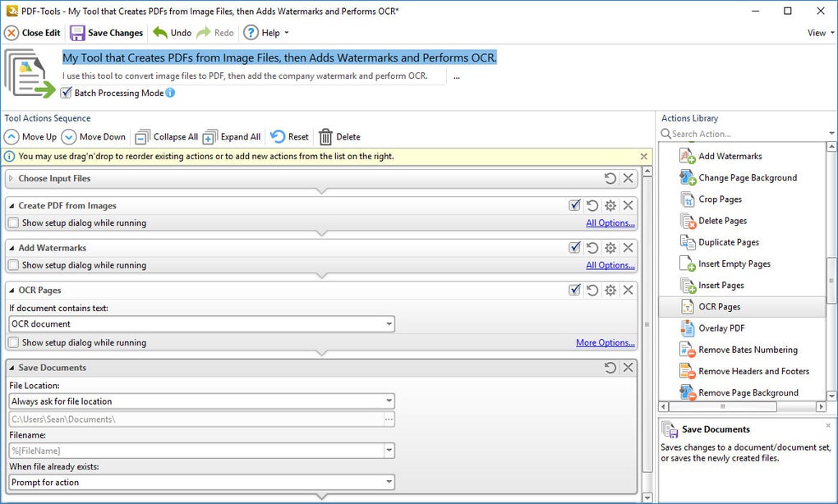Close the Save Documents description panel
The image size is (838, 504).
[828, 425]
